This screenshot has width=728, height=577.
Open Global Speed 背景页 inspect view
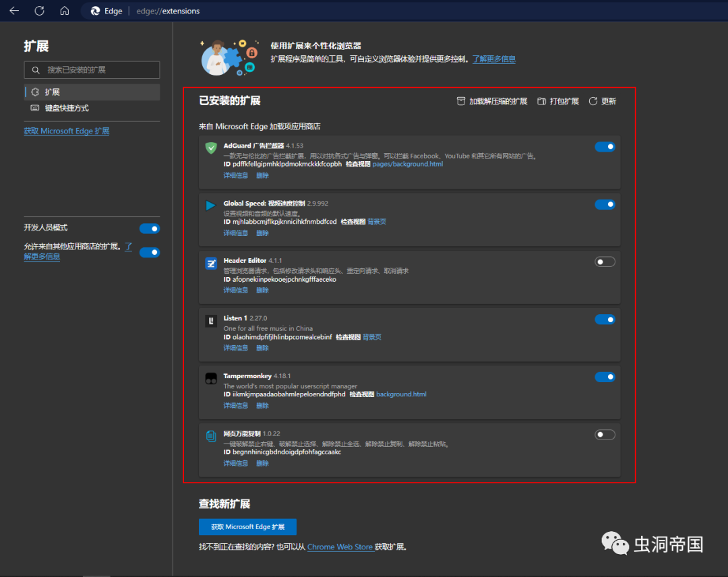click(377, 222)
